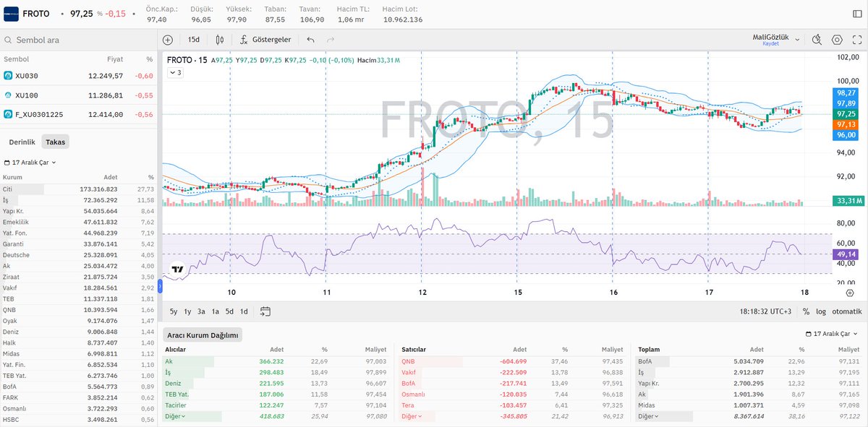Click the search magnifier icon in sidebar
This screenshot has height=427, width=868.
8,40
